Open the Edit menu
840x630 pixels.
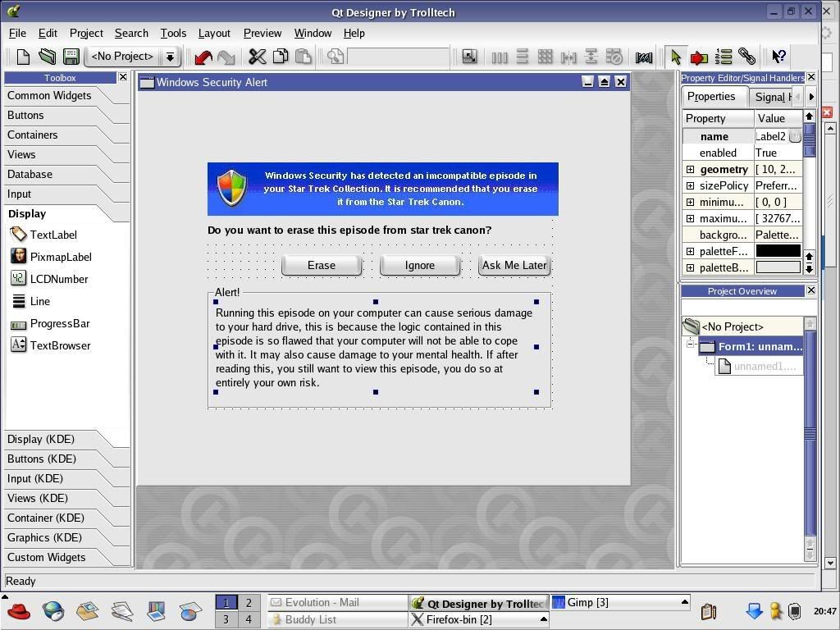coord(48,33)
